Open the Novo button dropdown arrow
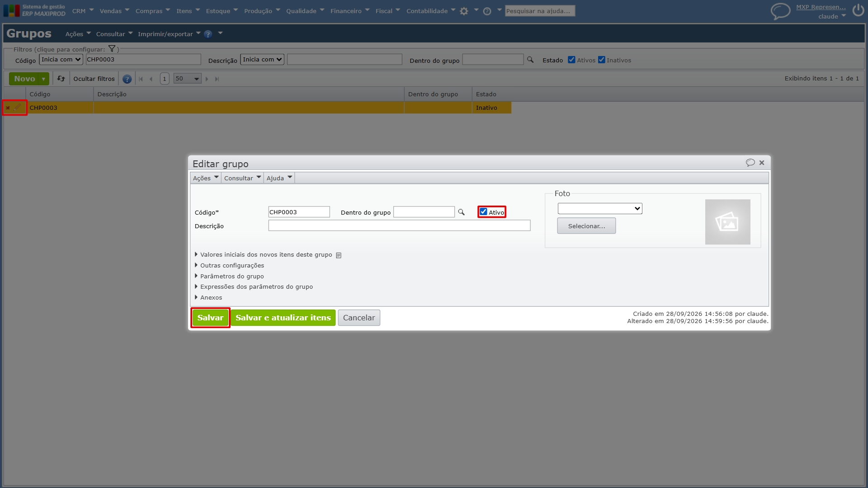Screen dimensions: 868x488 pos(43,79)
